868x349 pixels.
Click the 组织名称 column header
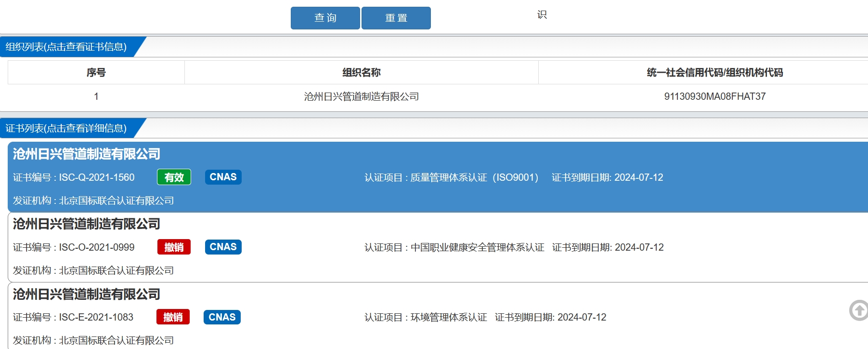click(x=362, y=72)
